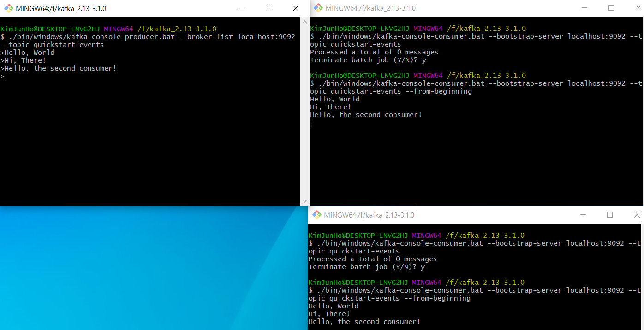
Task: Maximize the upper consumer terminal window
Action: coord(611,8)
